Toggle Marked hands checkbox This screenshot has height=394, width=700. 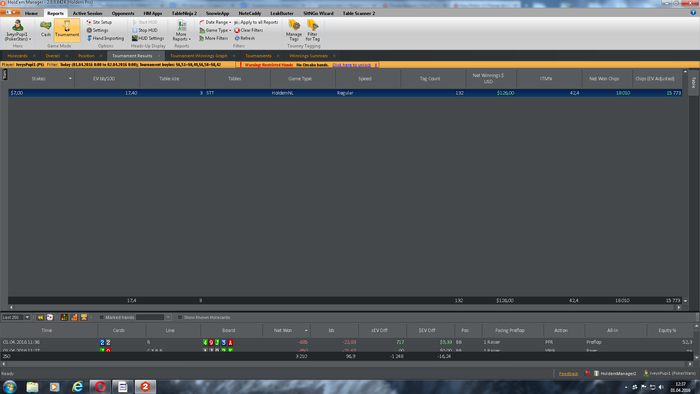point(101,317)
